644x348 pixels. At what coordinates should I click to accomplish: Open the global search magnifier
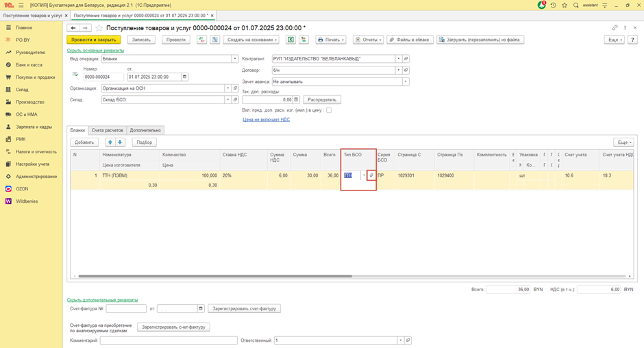click(575, 5)
